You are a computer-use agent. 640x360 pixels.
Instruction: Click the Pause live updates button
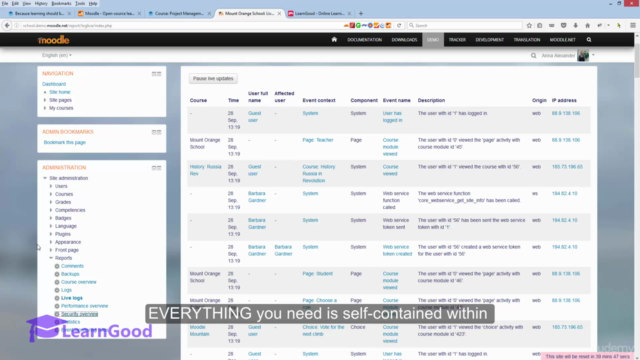coord(213,78)
